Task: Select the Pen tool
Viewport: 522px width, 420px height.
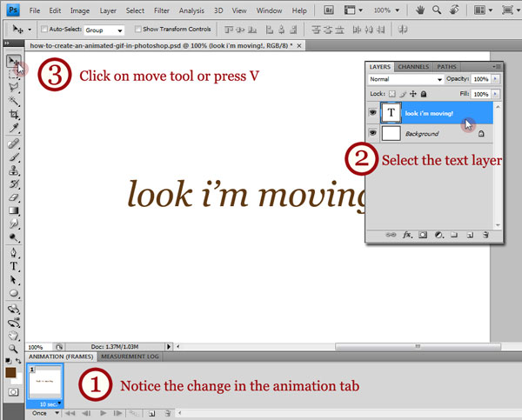Action: click(x=14, y=252)
